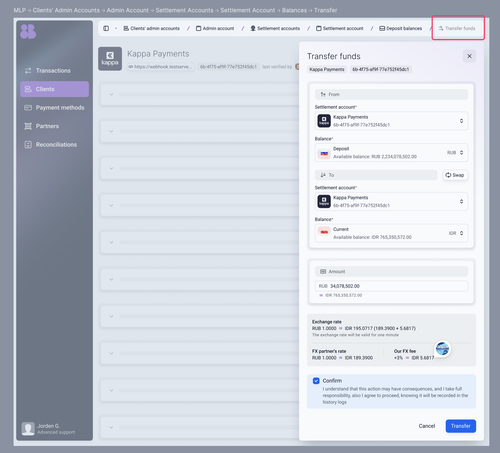Expand the last collapsed row chevron
The width and height of the screenshot is (500, 453).
111,427
